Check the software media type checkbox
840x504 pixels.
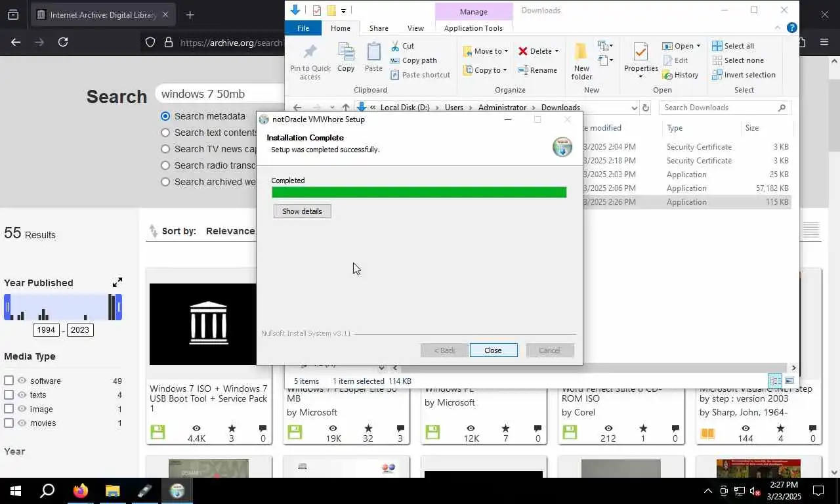(x=9, y=381)
